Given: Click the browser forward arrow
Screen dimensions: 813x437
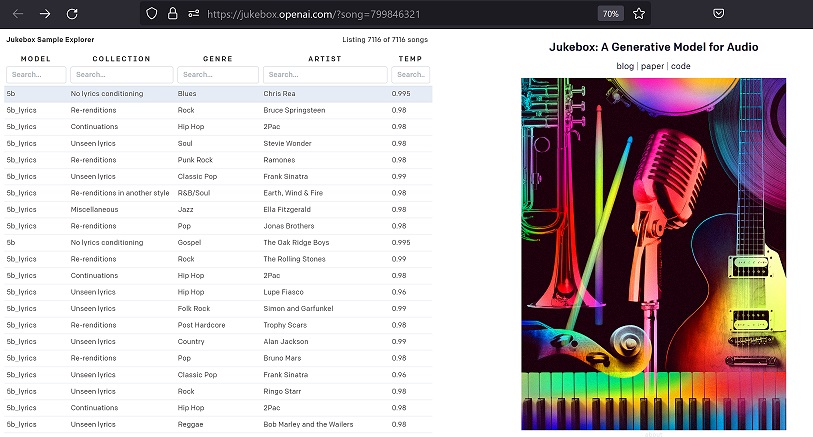Looking at the screenshot, I should [45, 14].
